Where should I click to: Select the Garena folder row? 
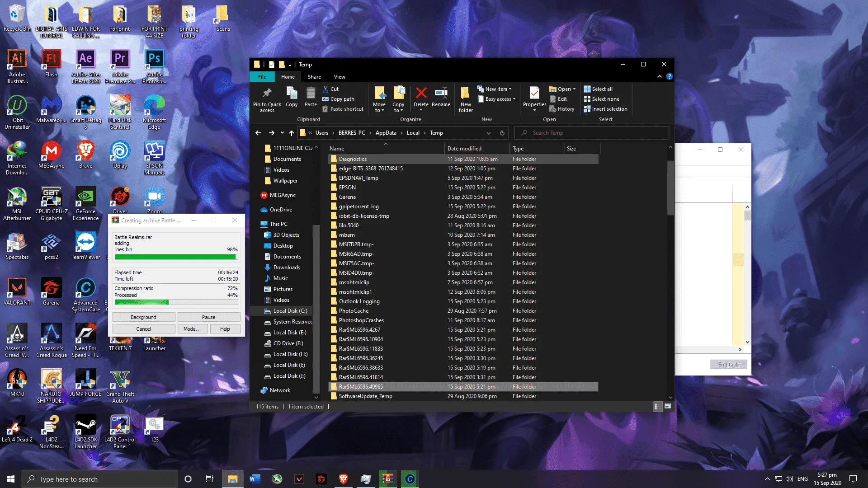click(463, 197)
